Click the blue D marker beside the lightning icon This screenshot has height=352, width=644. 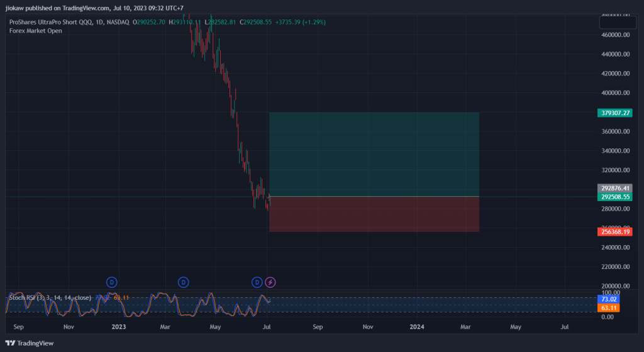pos(257,282)
